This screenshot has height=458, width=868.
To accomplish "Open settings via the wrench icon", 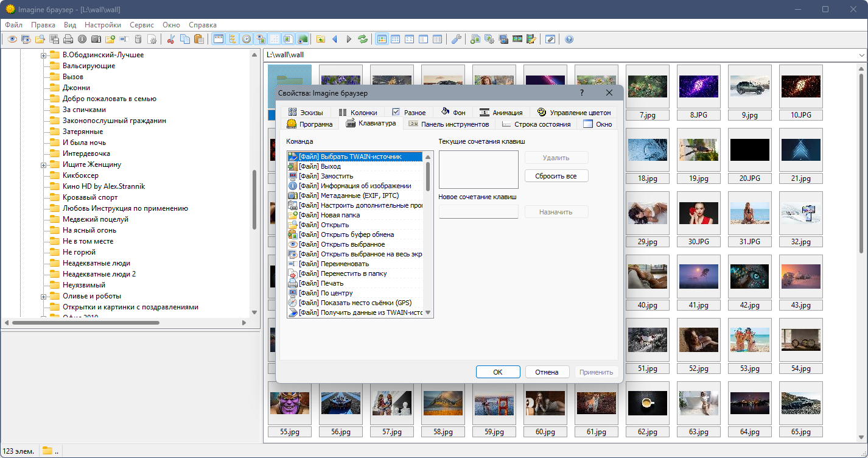I will tap(456, 40).
